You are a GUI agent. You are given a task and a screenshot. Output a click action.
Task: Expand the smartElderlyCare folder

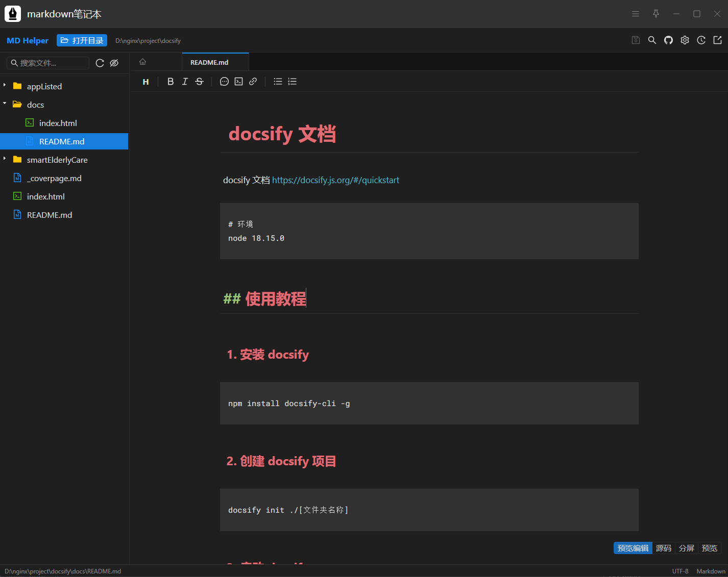tap(5, 159)
